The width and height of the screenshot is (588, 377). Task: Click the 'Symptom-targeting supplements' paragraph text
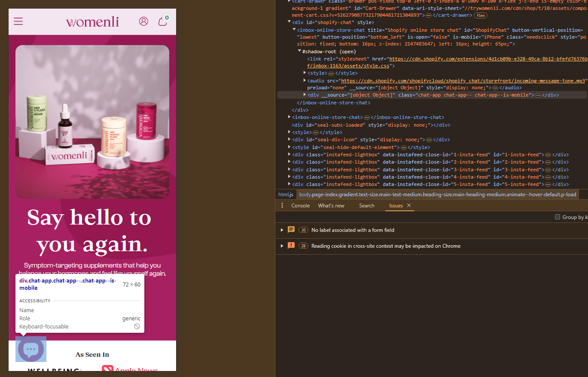tap(92, 270)
